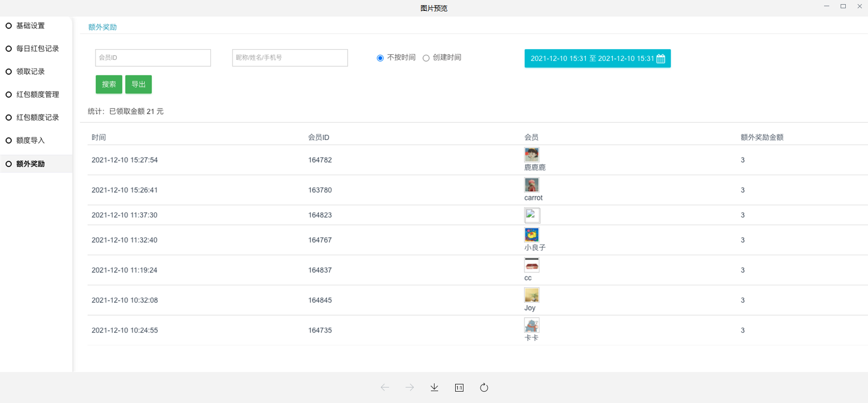The image size is (868, 403).
Task: Click the download icon in bottom toolbar
Action: tap(434, 388)
